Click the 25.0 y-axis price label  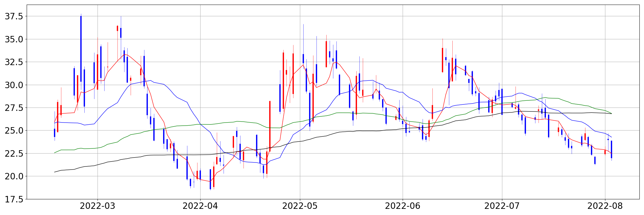(14, 131)
